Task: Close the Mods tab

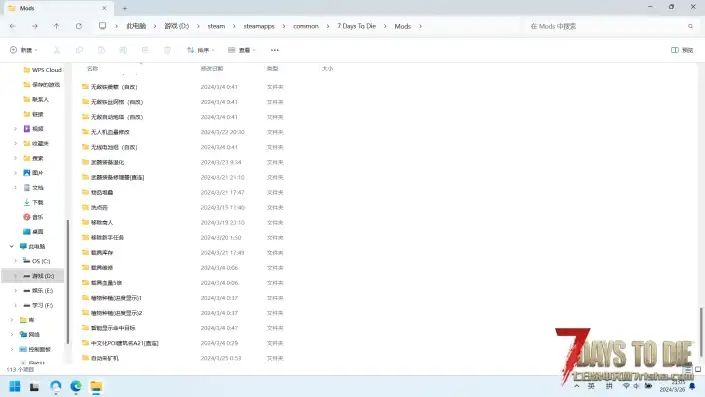Action: pos(104,8)
